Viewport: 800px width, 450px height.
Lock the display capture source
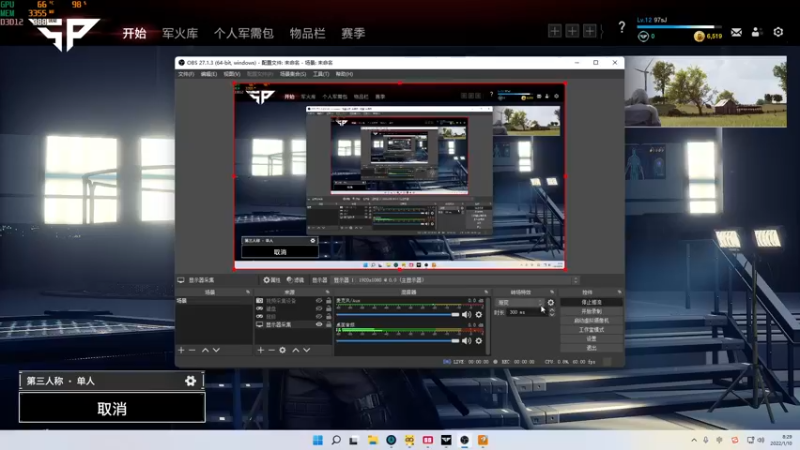coord(329,324)
